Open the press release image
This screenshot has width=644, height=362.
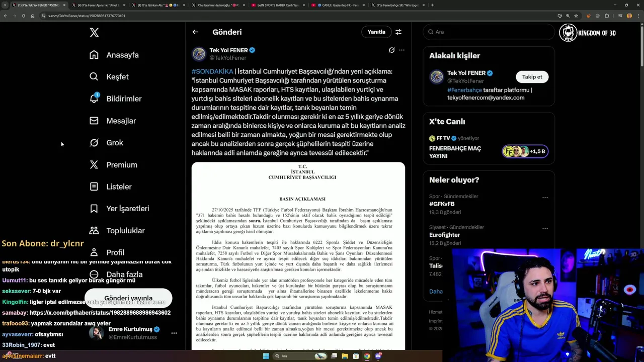click(x=298, y=256)
